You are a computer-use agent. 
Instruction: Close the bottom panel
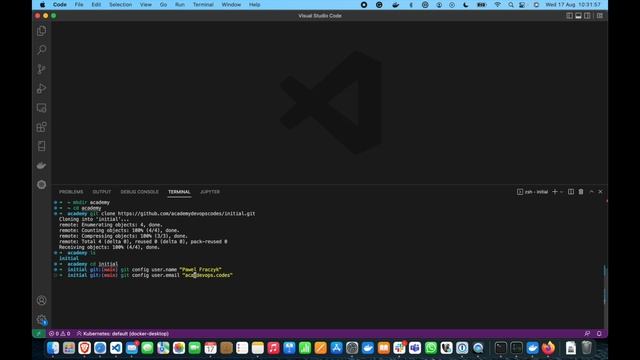pos(600,192)
